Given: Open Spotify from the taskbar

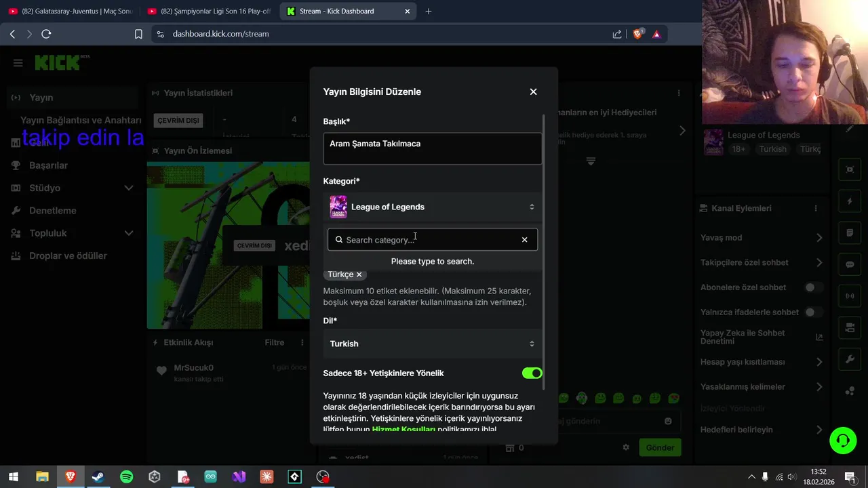Looking at the screenshot, I should point(126,476).
